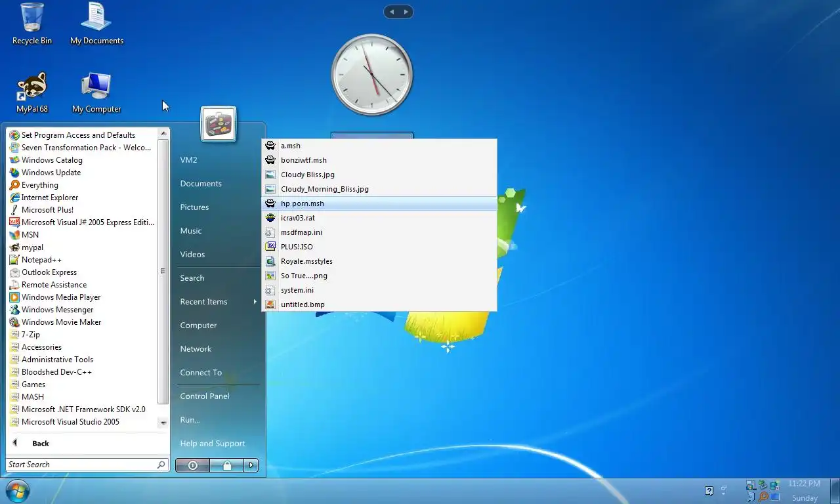Click the orange magnifier tray icon

[763, 497]
